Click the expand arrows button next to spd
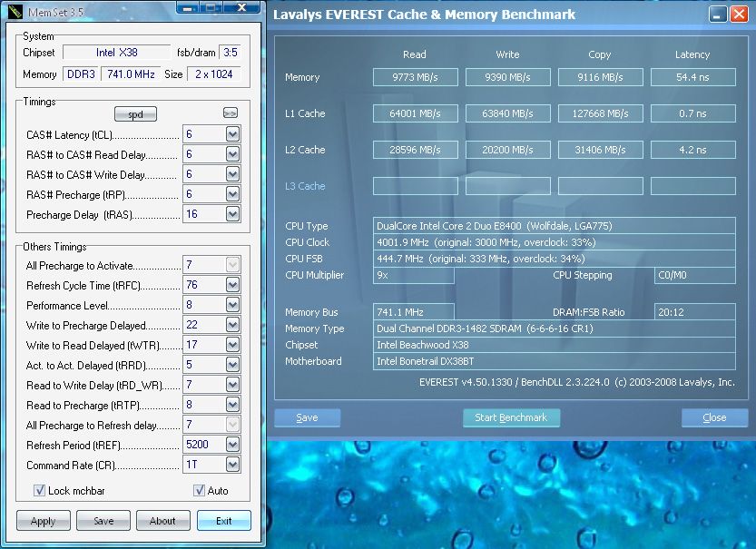This screenshot has height=549, width=756. 231,113
